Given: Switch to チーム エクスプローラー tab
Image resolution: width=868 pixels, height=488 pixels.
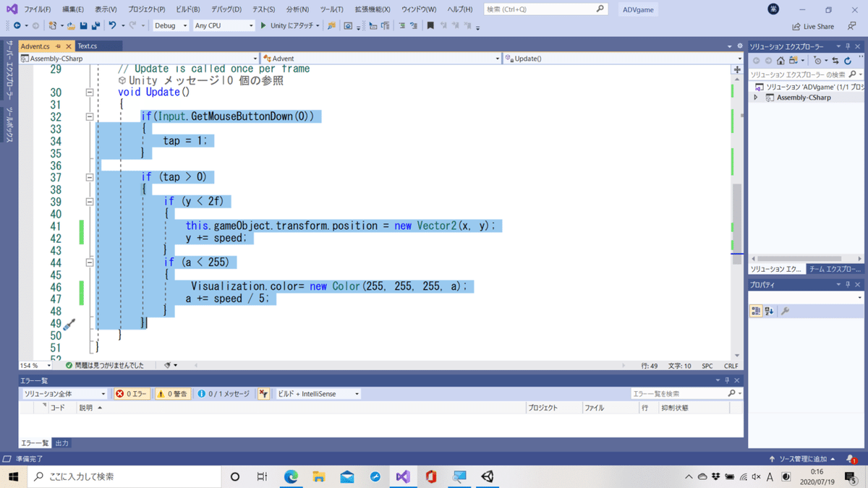Looking at the screenshot, I should coord(835,269).
